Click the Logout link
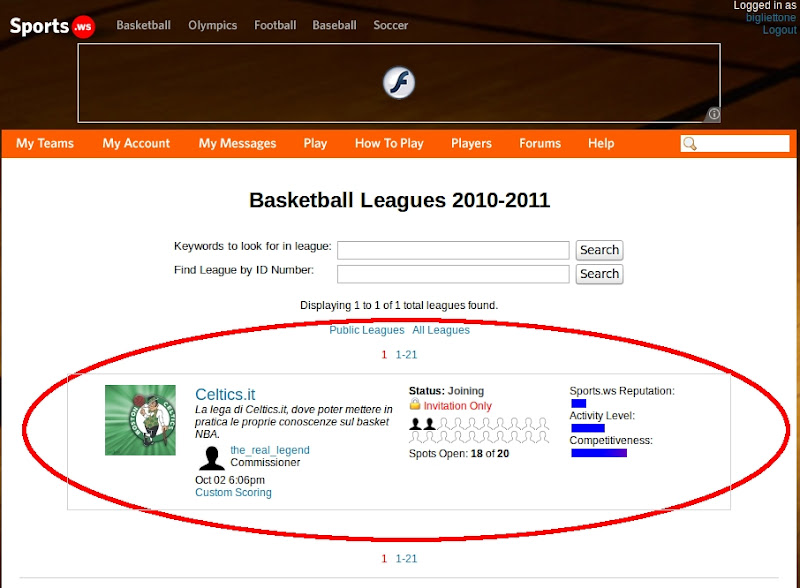Screen dimensions: 800x588 [x=780, y=30]
